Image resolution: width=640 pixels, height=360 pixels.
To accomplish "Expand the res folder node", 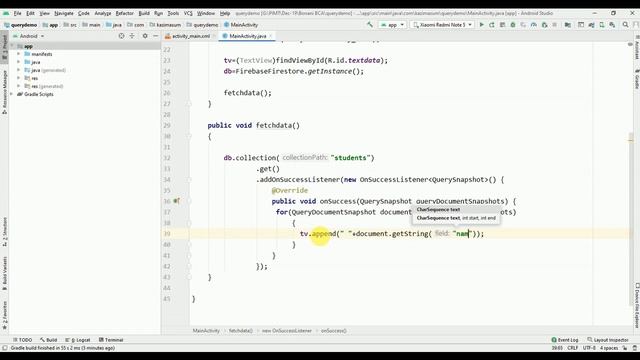I will pyautogui.click(x=18, y=78).
